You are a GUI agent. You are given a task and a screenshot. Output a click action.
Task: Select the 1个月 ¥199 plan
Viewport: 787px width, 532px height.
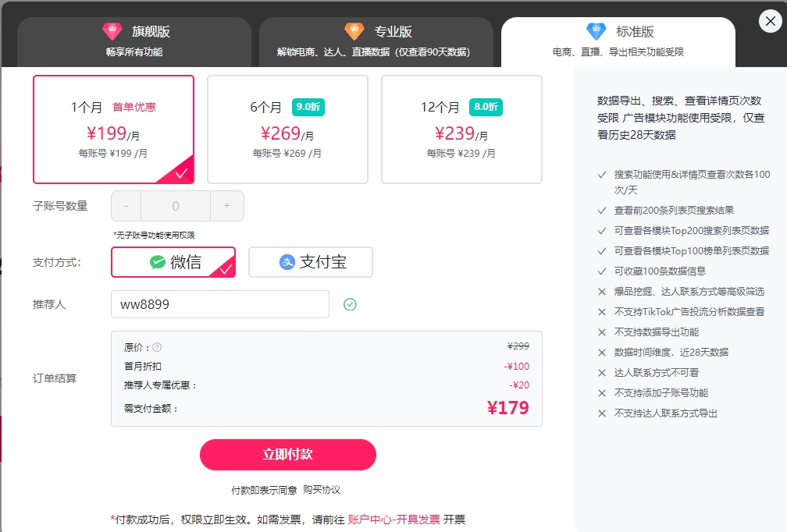click(113, 129)
